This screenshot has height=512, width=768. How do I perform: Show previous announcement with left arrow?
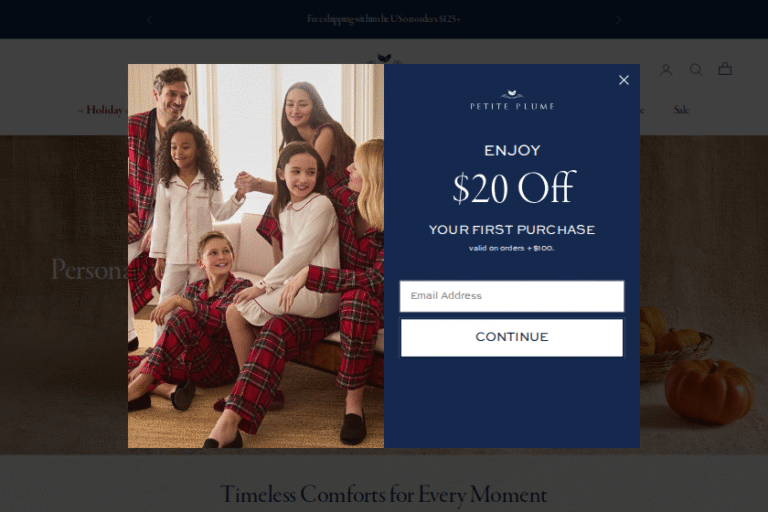click(x=149, y=20)
